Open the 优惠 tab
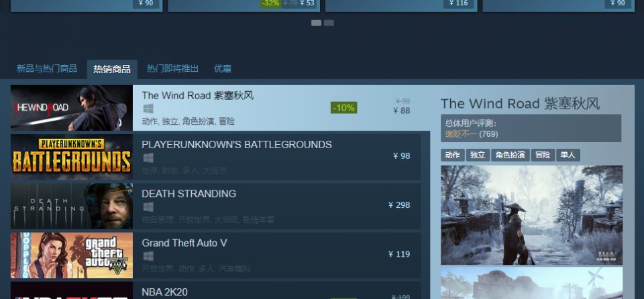Viewport: 644px width, 299px height. (223, 68)
